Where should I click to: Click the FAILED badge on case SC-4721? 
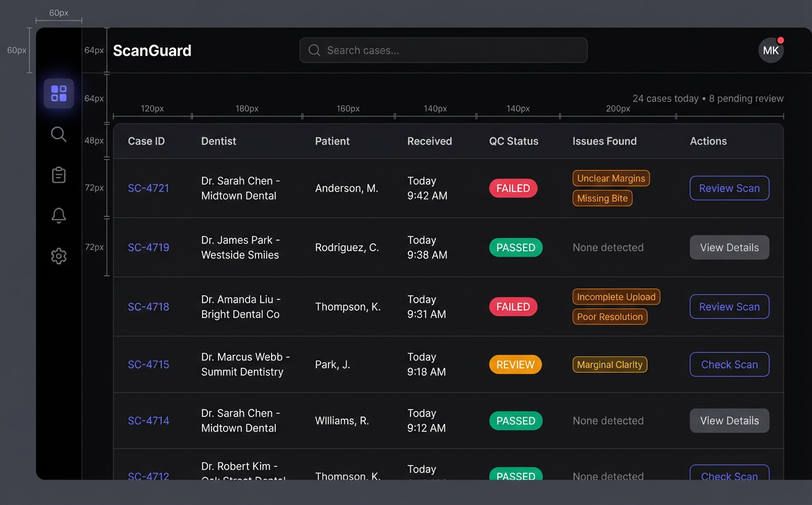click(513, 188)
